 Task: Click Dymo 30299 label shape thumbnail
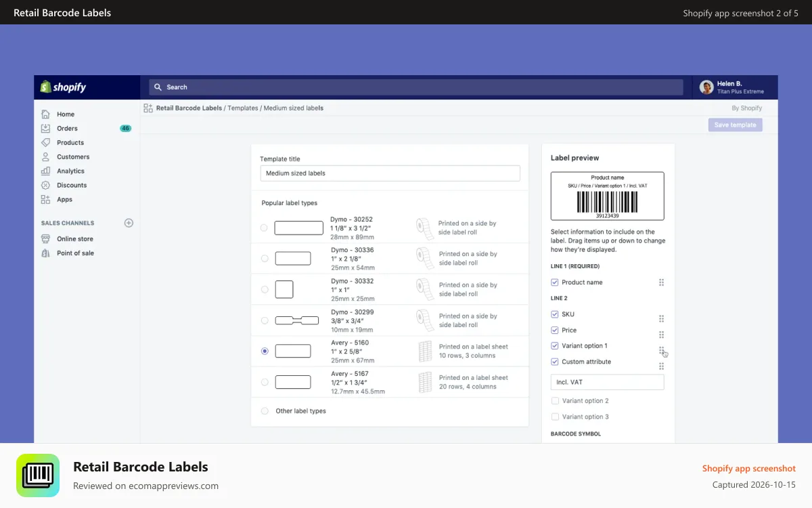(296, 320)
